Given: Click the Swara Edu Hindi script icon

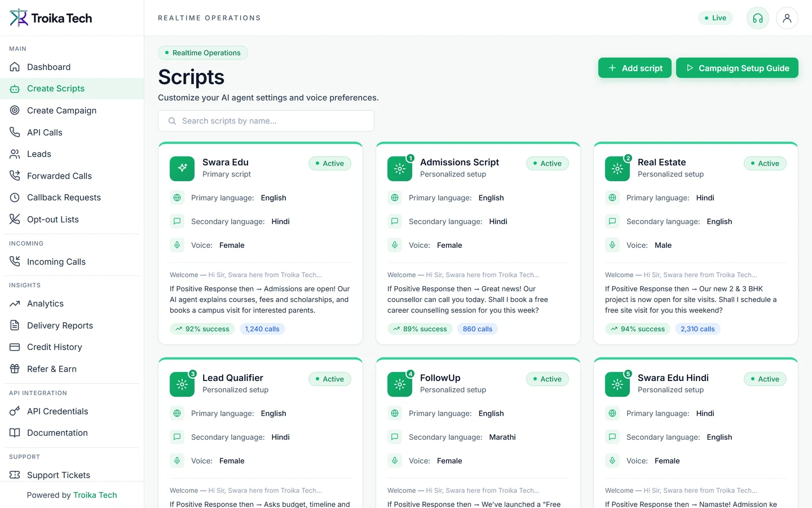Looking at the screenshot, I should click(x=617, y=384).
